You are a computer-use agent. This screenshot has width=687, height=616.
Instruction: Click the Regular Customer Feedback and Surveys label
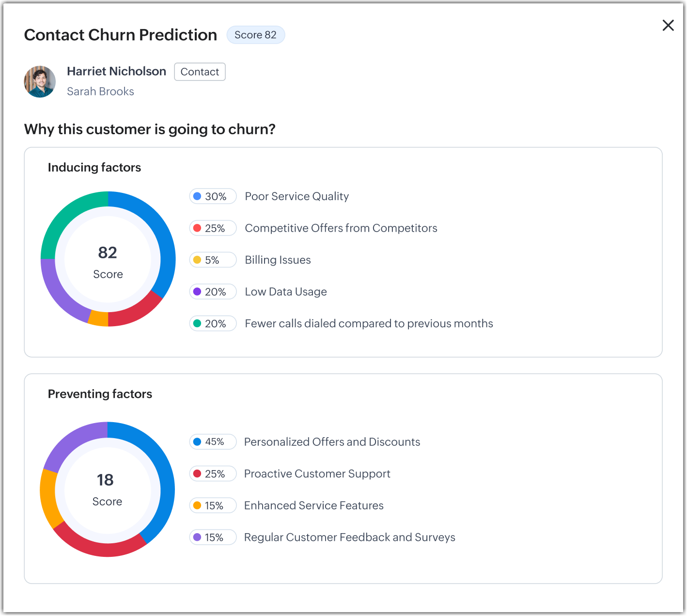(x=349, y=537)
